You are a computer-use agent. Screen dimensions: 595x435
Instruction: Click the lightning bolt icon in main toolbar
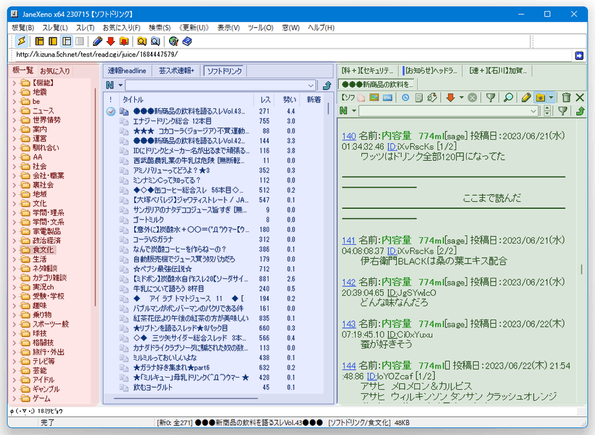[x=22, y=41]
